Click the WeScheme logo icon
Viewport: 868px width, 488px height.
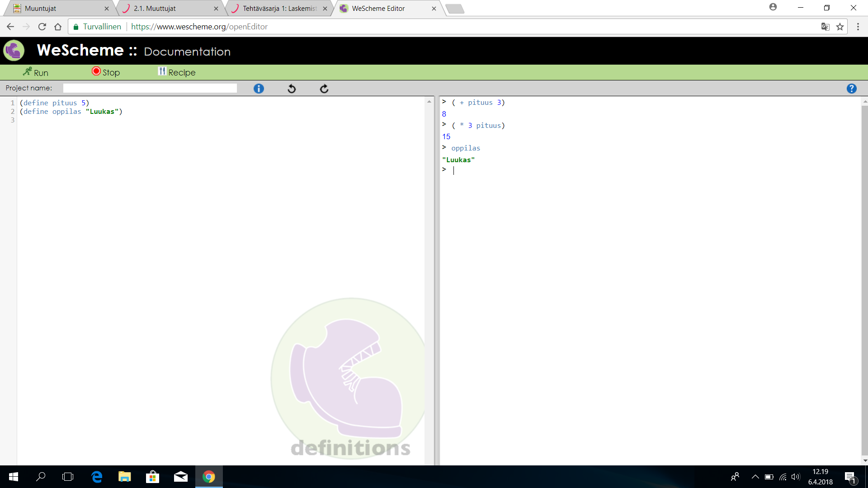[14, 51]
